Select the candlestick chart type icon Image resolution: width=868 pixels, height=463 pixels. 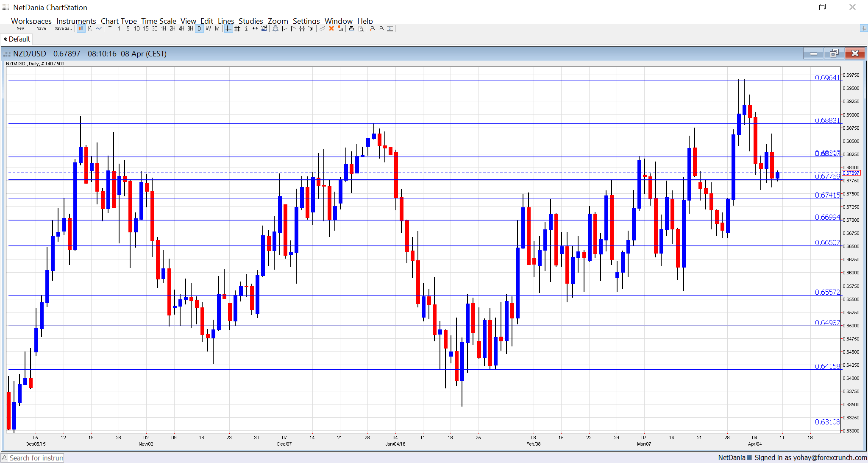click(x=81, y=28)
